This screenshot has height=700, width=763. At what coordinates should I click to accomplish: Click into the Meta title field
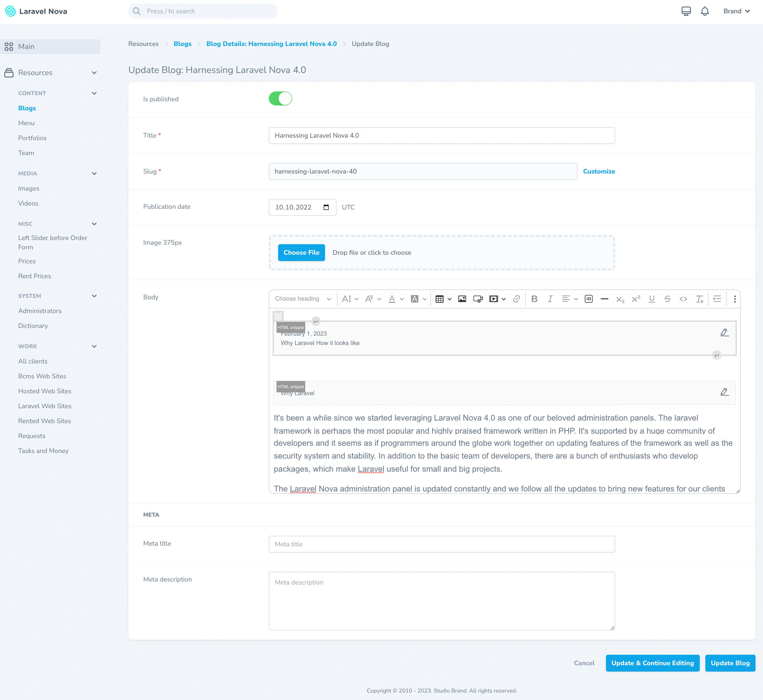tap(441, 544)
